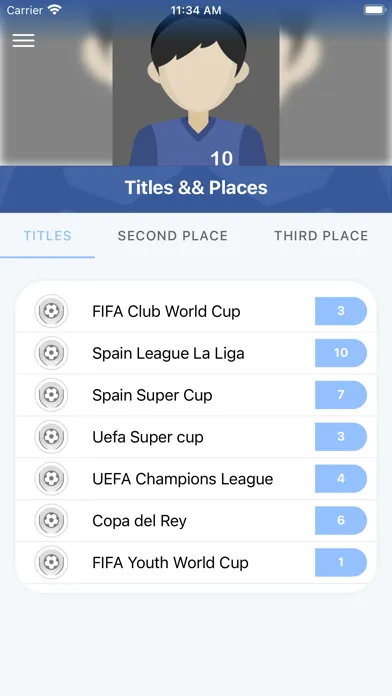Tap the FIFA Youth World Cup count badge 1
The width and height of the screenshot is (392, 696).
coord(341,562)
